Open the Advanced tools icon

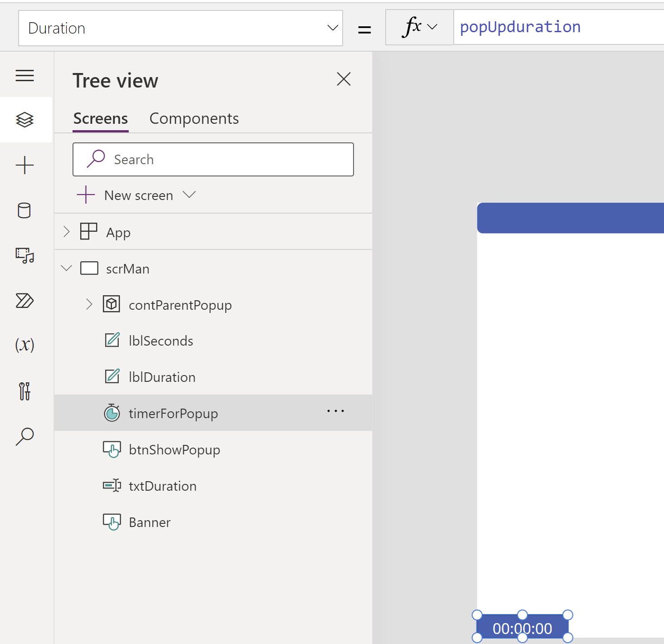(x=25, y=391)
